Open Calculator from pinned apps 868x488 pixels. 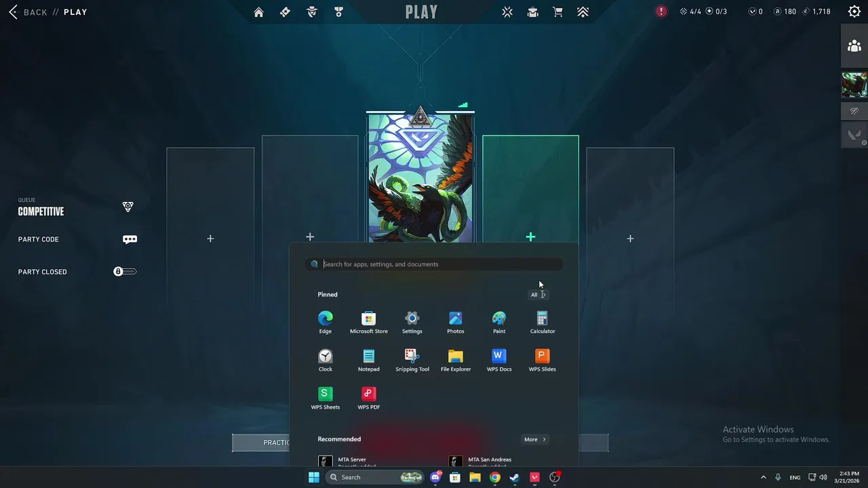[542, 322]
